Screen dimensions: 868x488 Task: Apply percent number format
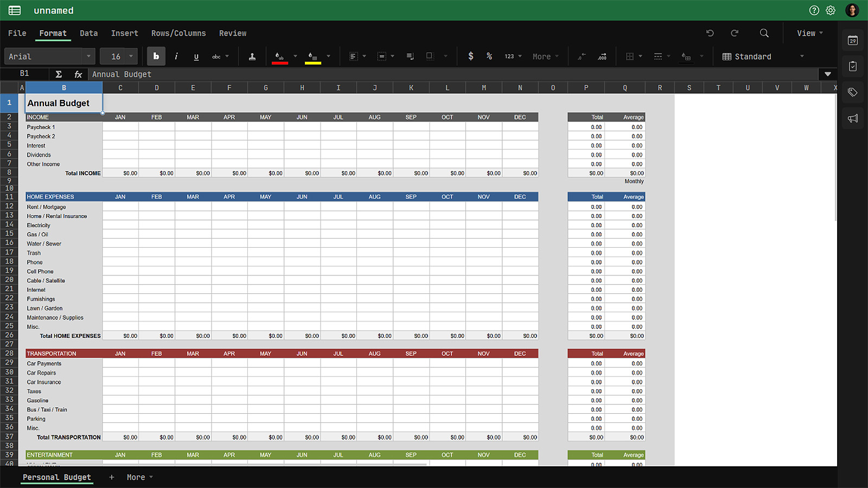pos(489,56)
